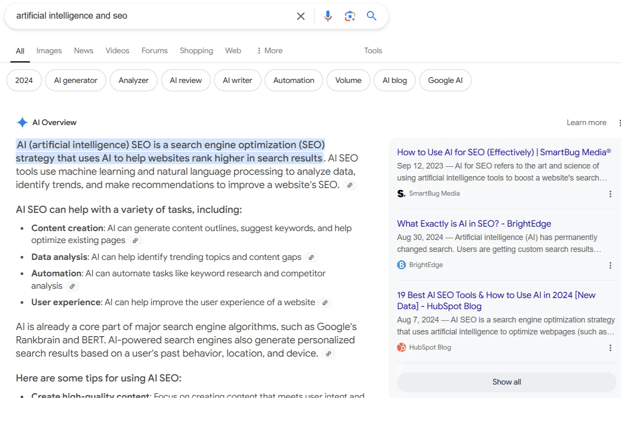Viewport: 621px width, 436px height.
Task: Click the 'SmartBug Media' source name
Action: 434,194
